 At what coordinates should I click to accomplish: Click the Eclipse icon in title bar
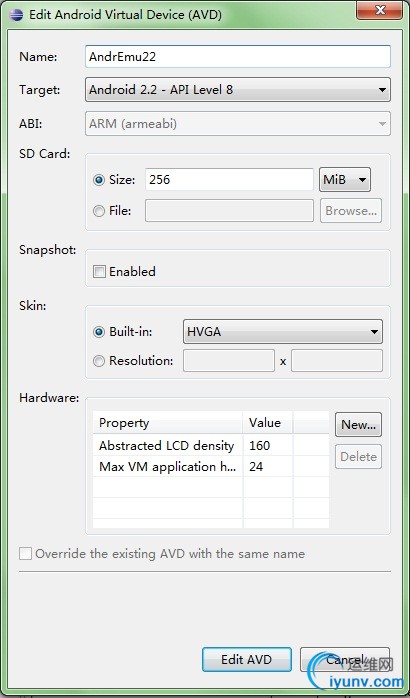(16, 14)
